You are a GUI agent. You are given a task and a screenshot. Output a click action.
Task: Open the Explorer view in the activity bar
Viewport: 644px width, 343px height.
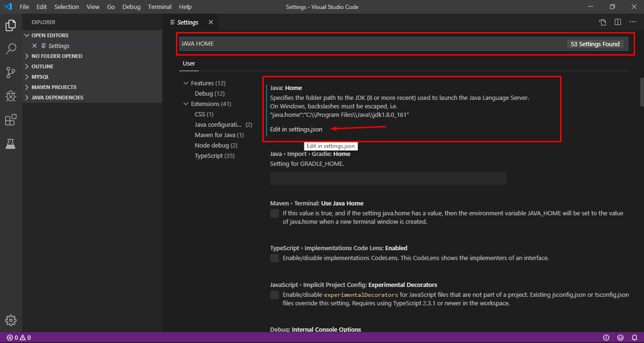(x=10, y=25)
